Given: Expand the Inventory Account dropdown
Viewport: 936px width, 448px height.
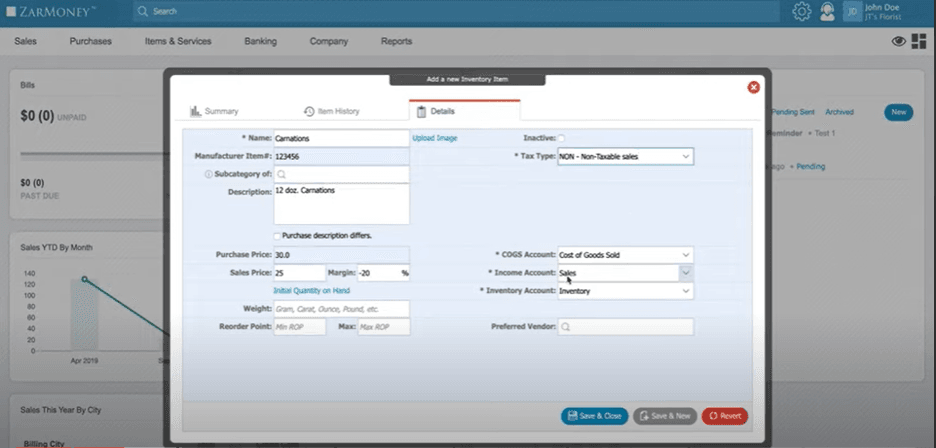Looking at the screenshot, I should [686, 291].
